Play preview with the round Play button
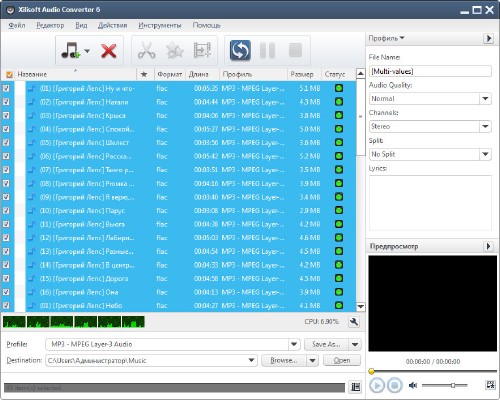500x400 pixels. 377,385
